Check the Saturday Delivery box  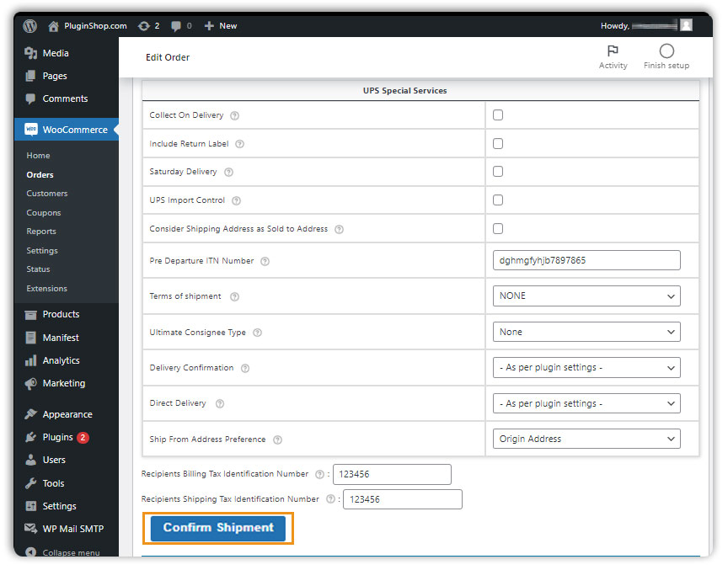coord(498,172)
